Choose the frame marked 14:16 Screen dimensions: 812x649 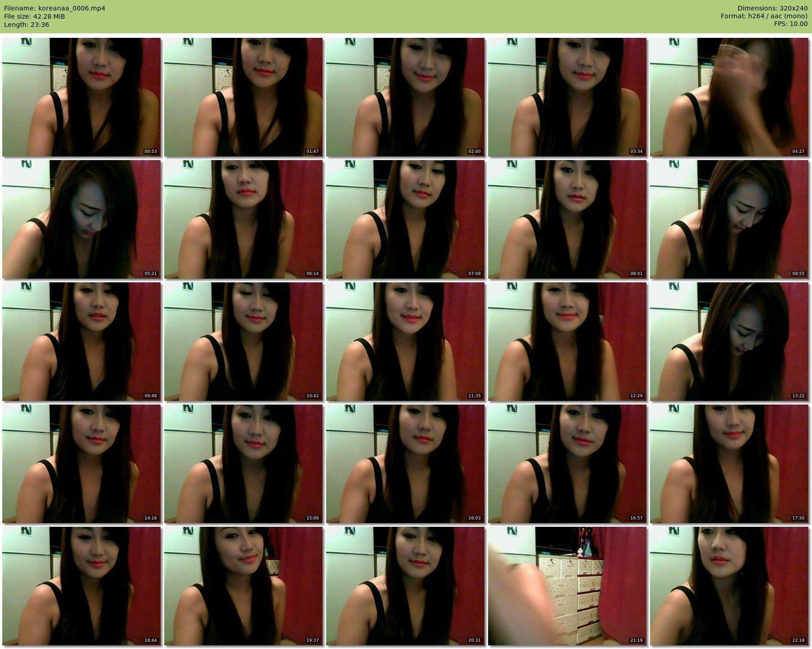pos(81,464)
